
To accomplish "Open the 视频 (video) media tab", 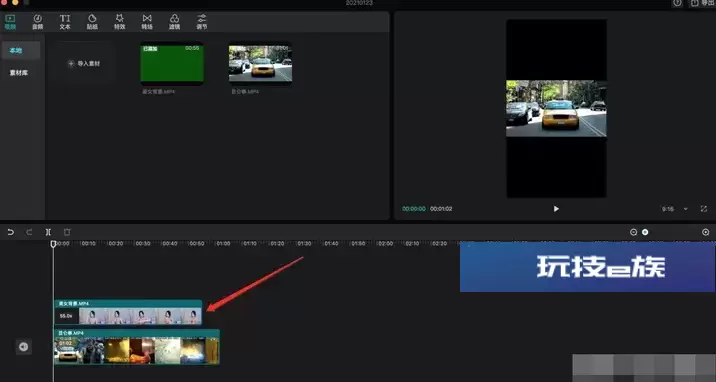I will pos(10,21).
